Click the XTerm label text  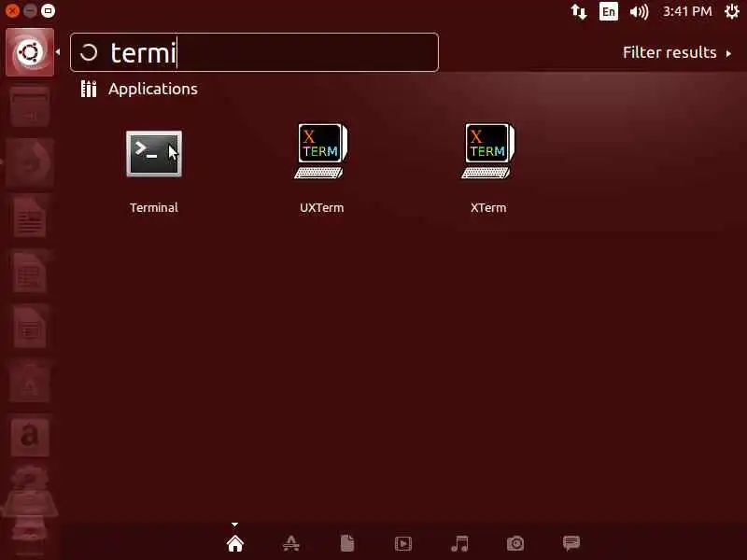[488, 207]
